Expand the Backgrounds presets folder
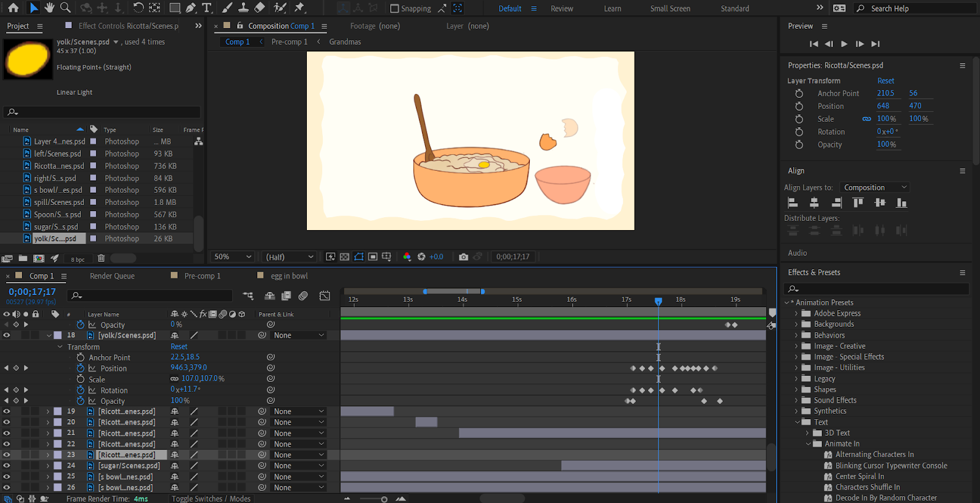Viewport: 980px width, 503px height. pos(796,324)
